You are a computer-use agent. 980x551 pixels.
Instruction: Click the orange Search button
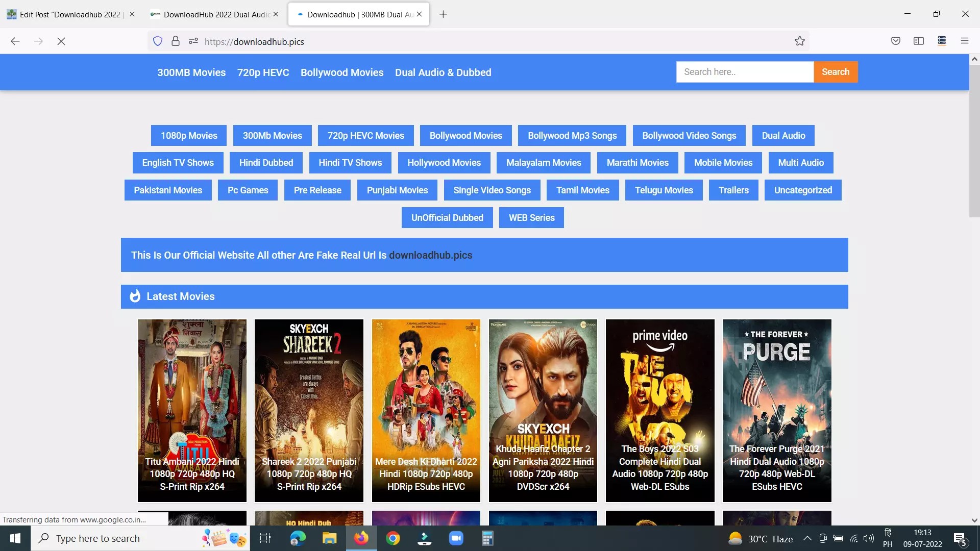836,72
